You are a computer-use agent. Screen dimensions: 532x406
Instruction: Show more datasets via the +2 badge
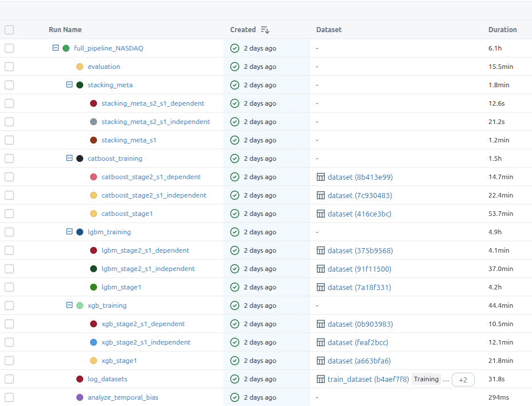[x=463, y=380]
